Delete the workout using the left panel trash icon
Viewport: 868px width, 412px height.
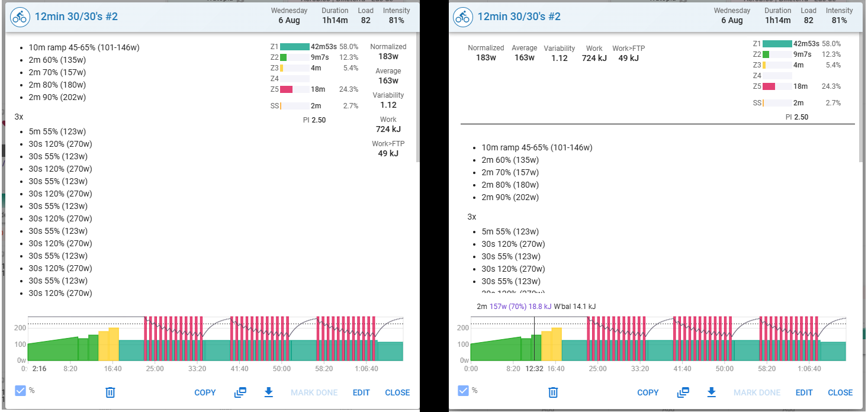(110, 392)
